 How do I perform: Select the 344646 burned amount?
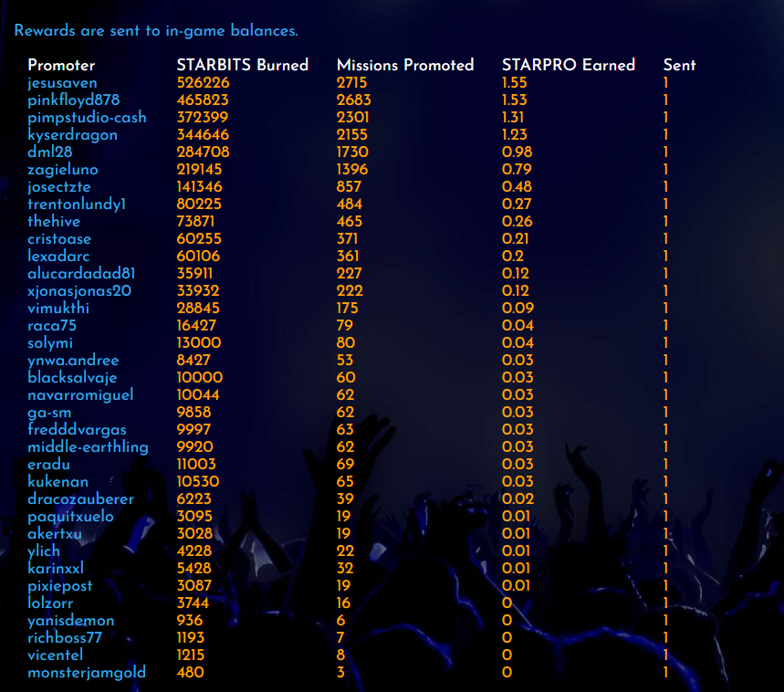pos(203,135)
